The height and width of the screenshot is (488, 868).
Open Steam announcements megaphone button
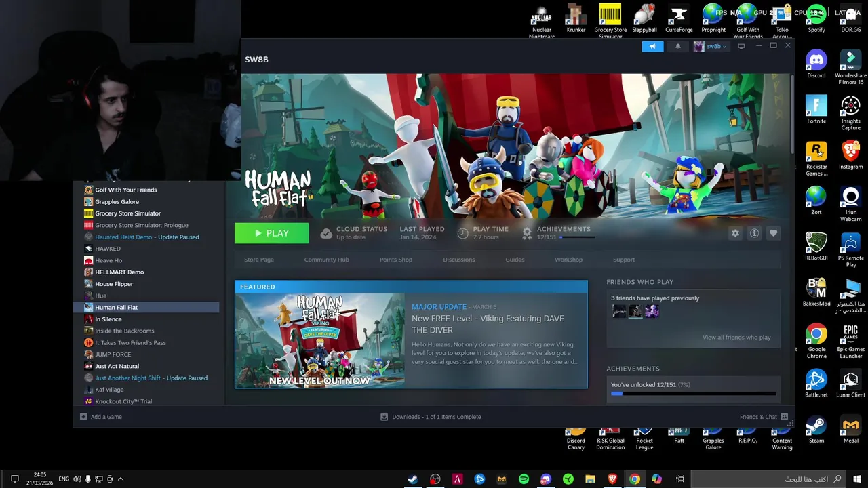(x=652, y=46)
